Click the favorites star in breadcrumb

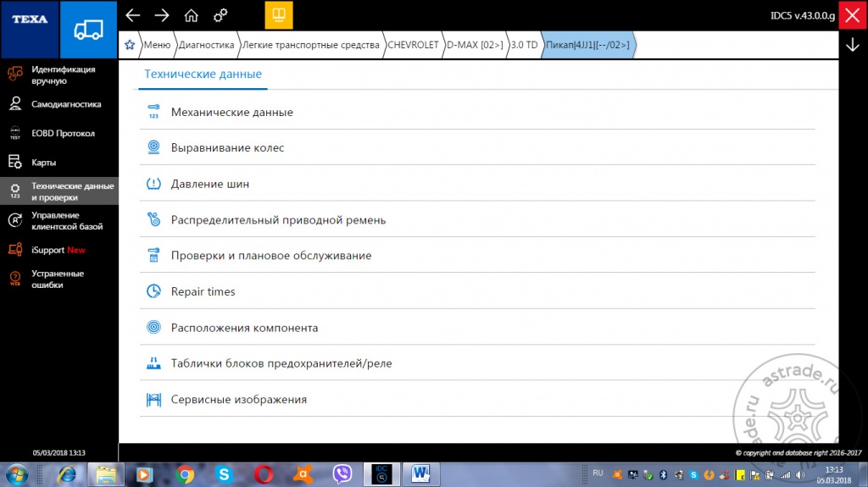[x=130, y=45]
